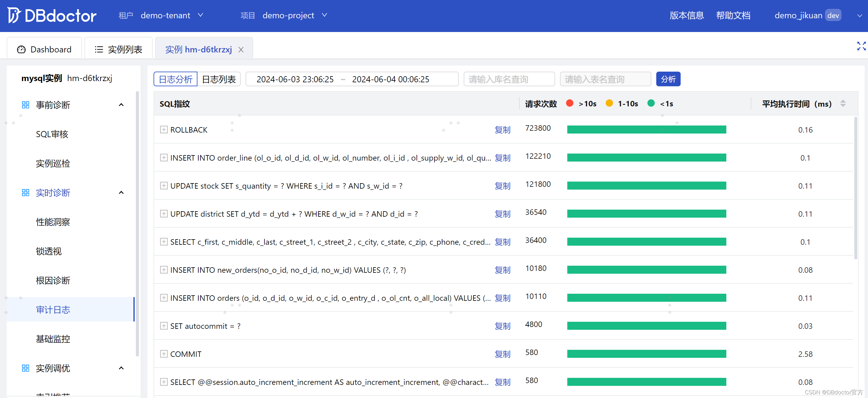Click the DBdoctor logo icon
Image resolution: width=868 pixels, height=398 pixels.
(14, 15)
